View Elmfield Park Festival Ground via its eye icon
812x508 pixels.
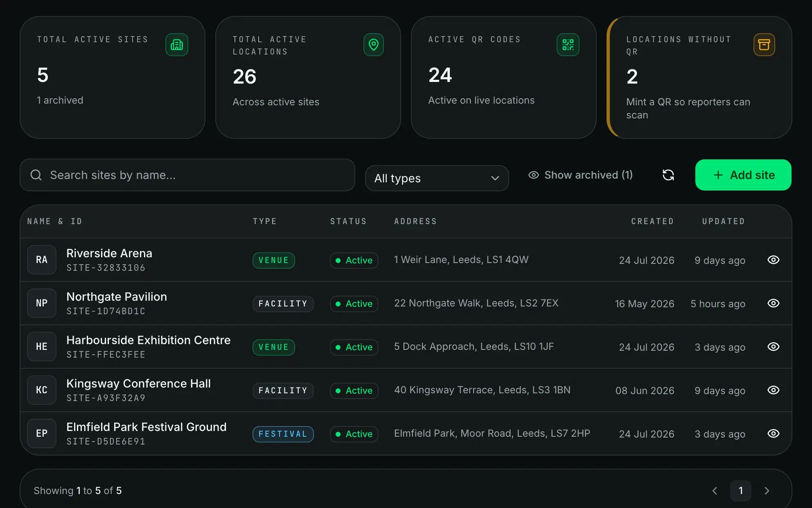(773, 433)
